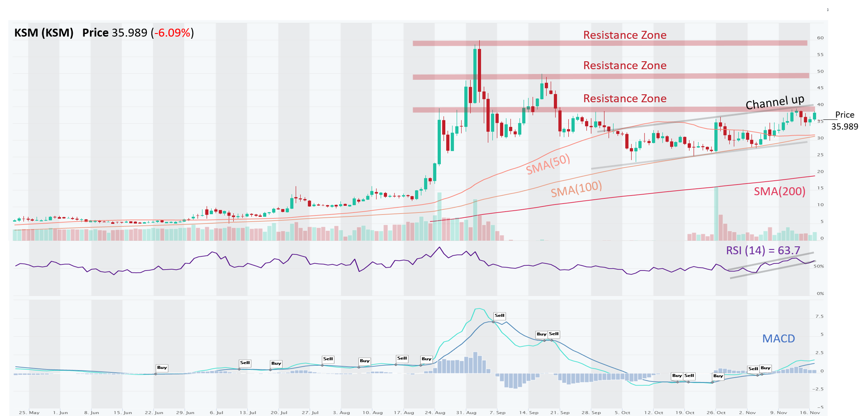Viewport: 868px width, 416px height.
Task: Click the 28. Sep date label
Action: tap(591, 412)
